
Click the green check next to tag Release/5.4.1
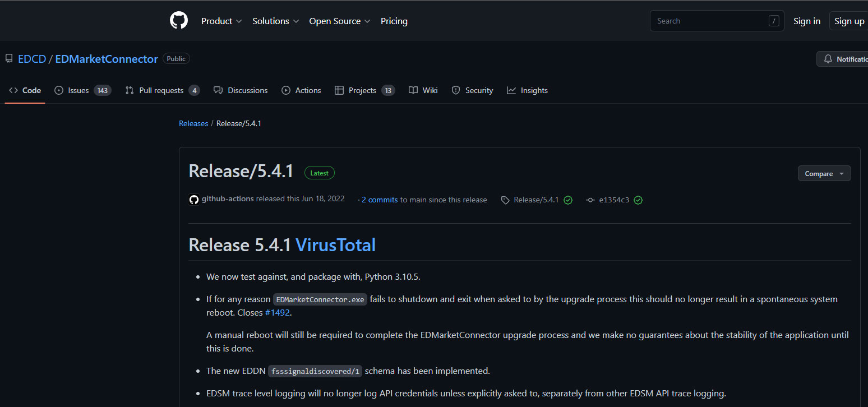[x=568, y=200]
